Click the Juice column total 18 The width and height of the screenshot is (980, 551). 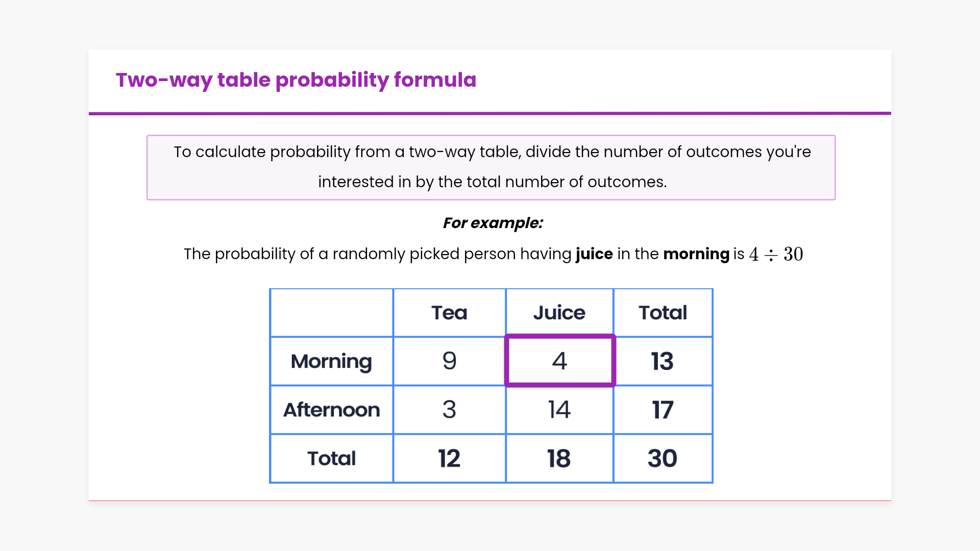coord(559,458)
